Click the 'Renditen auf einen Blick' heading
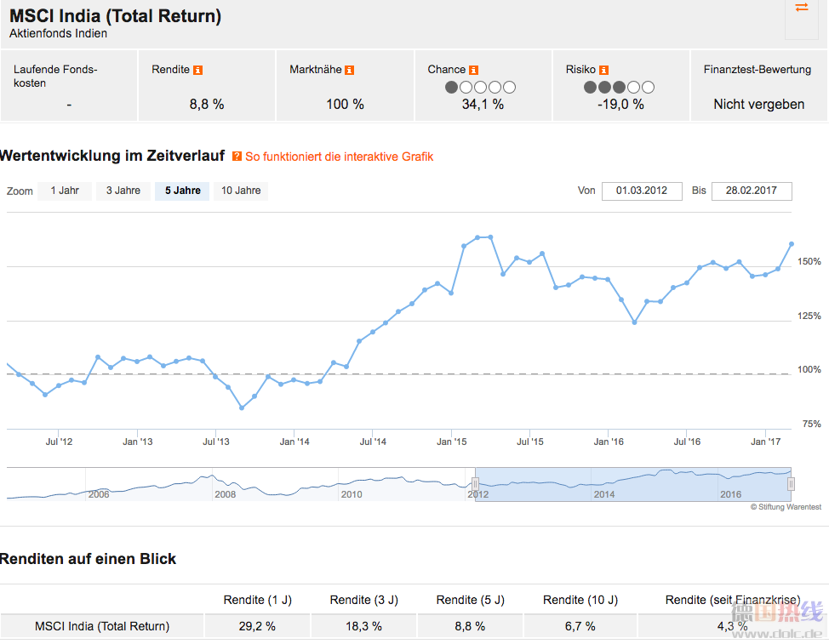The height and width of the screenshot is (644, 829). pyautogui.click(x=88, y=559)
